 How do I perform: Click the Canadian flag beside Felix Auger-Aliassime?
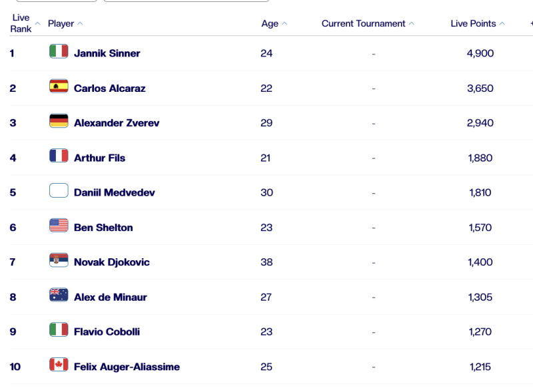pos(59,365)
